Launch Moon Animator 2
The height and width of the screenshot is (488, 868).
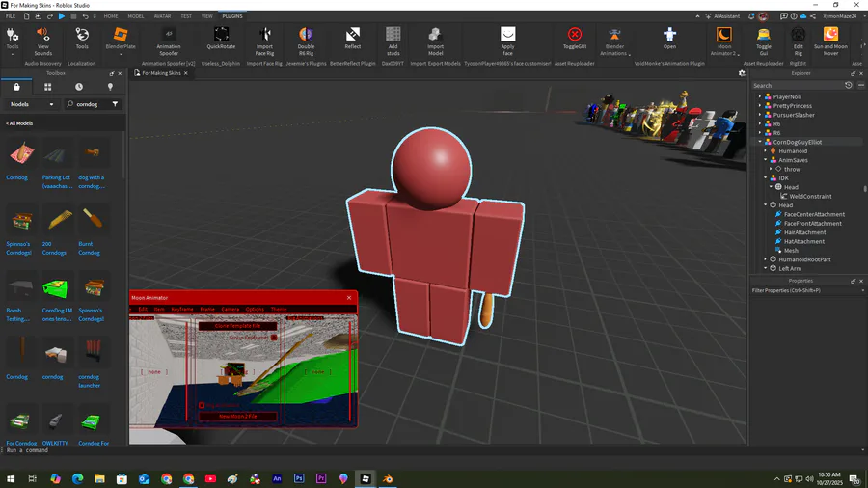pyautogui.click(x=724, y=41)
